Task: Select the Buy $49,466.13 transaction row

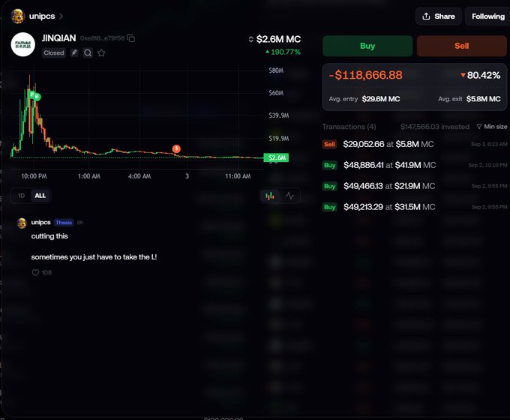Action: click(x=414, y=186)
